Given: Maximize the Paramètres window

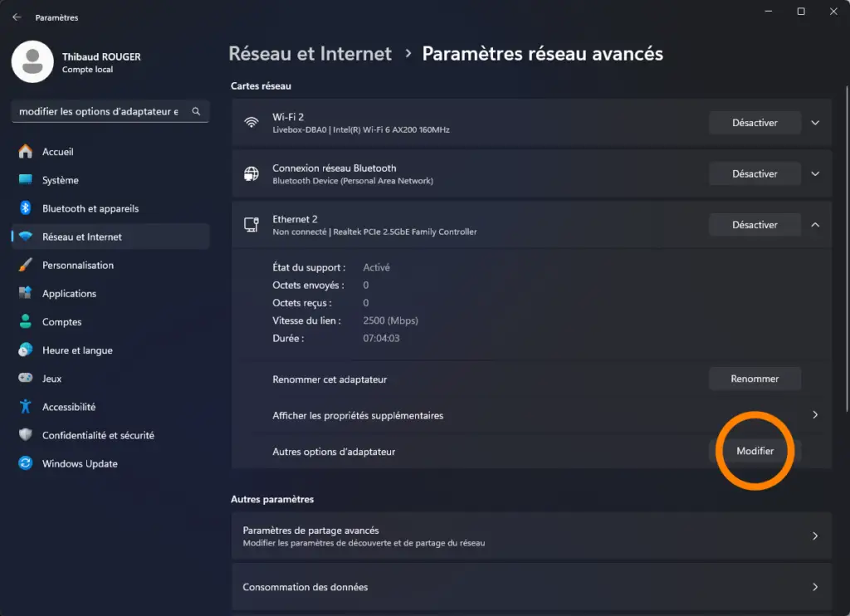Looking at the screenshot, I should (x=801, y=12).
